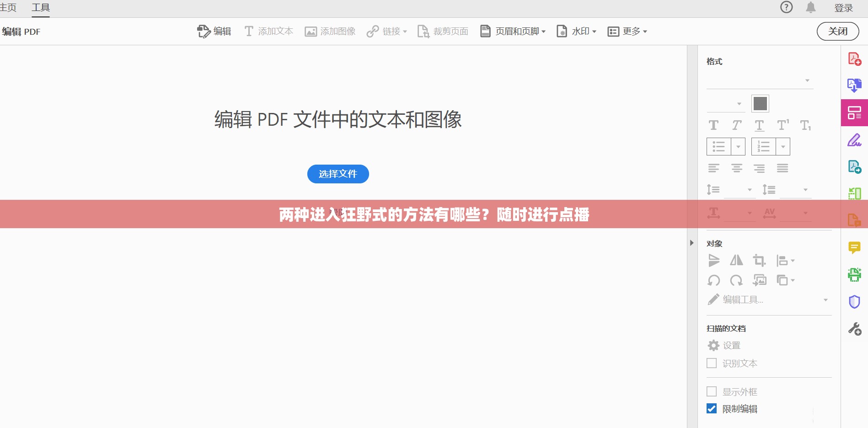This screenshot has height=428, width=868.
Task: Click the numbered list icon
Action: click(763, 146)
